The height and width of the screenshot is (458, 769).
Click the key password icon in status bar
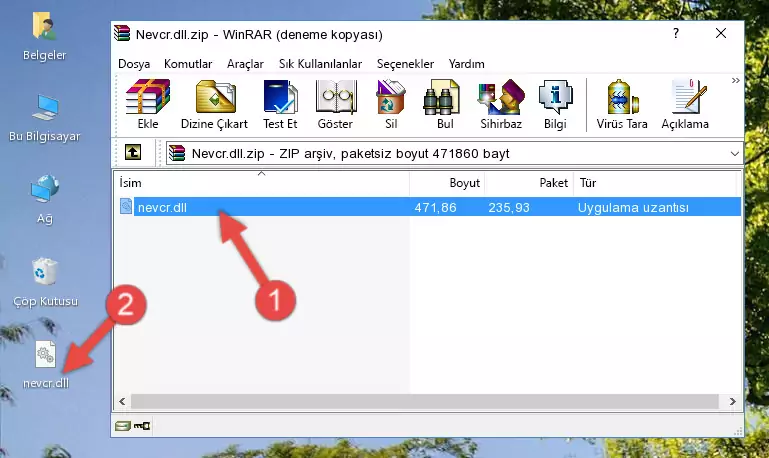pyautogui.click(x=142, y=426)
